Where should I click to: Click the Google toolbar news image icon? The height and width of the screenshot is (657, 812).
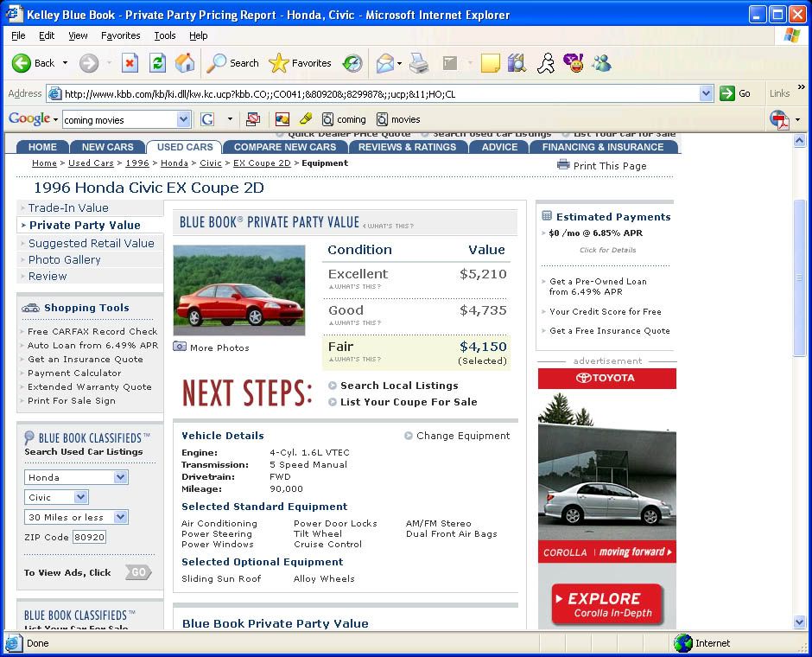click(x=282, y=119)
